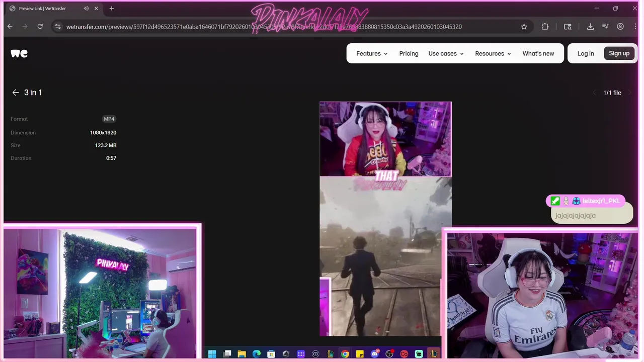Go to the WeTransfer home logo

[19, 53]
